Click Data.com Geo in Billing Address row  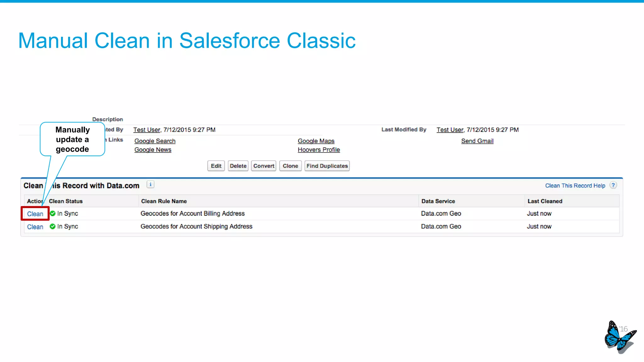[441, 213]
